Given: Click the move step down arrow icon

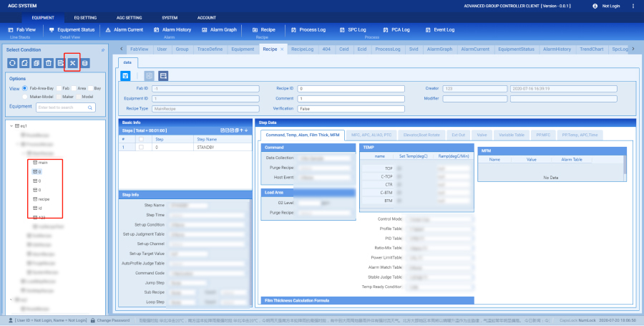Looking at the screenshot, I should coord(245,130).
